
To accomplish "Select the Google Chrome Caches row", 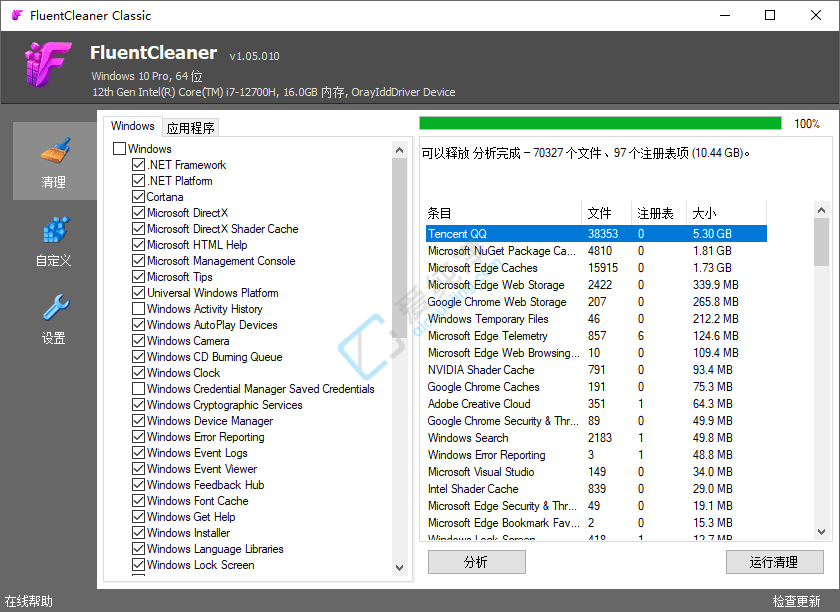I will pyautogui.click(x=596, y=387).
